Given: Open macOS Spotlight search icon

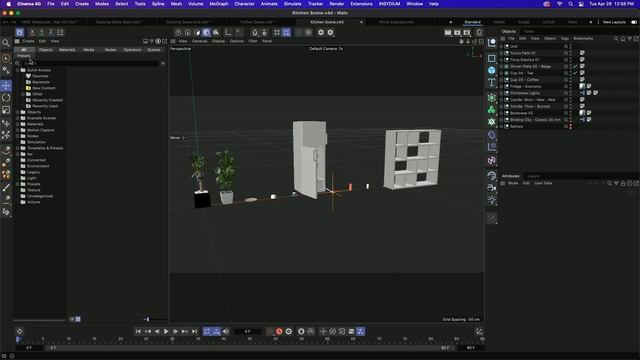Looking at the screenshot, I should point(570,4).
